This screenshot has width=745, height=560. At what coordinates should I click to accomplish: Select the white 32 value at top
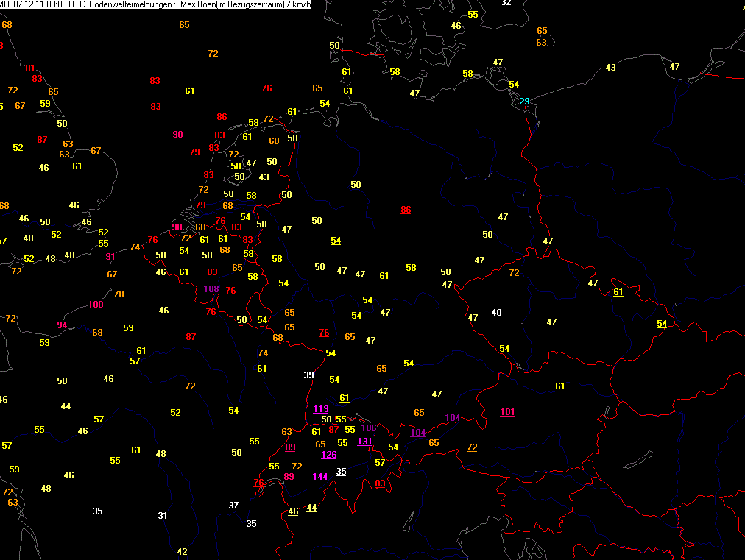coord(506,3)
